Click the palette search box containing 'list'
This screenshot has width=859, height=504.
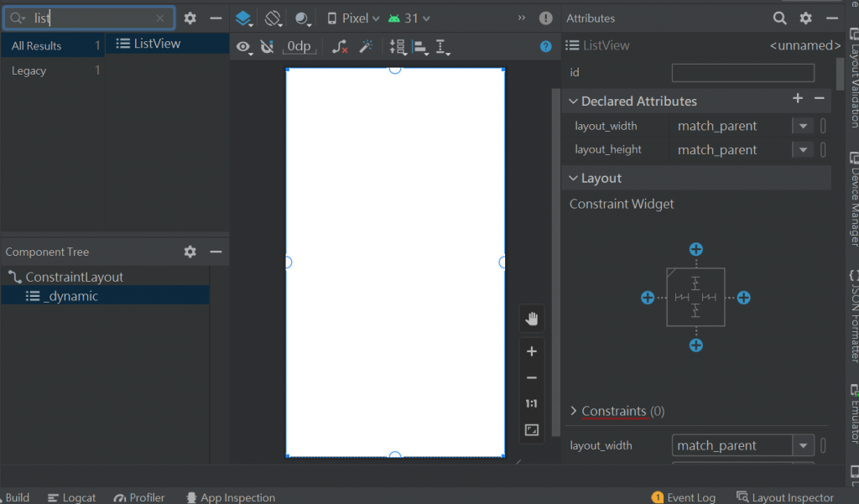point(89,18)
